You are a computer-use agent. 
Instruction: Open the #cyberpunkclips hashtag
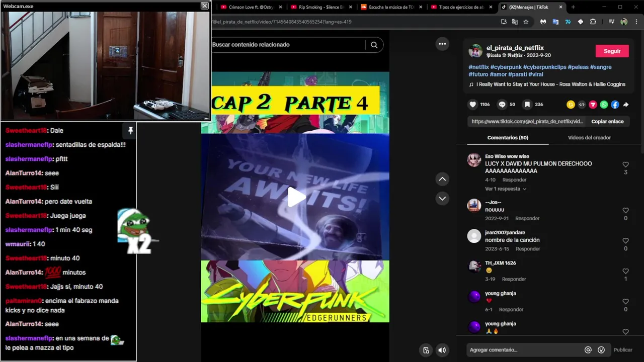click(544, 67)
